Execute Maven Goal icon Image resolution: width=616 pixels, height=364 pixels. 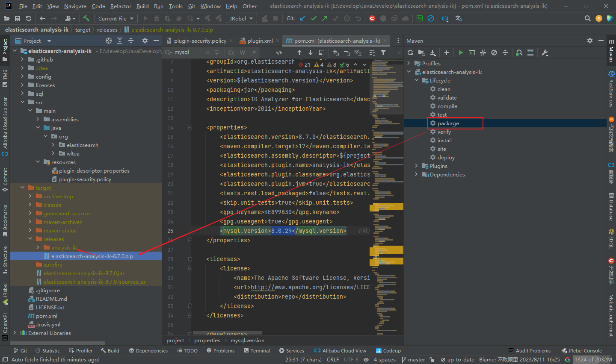coord(472,53)
